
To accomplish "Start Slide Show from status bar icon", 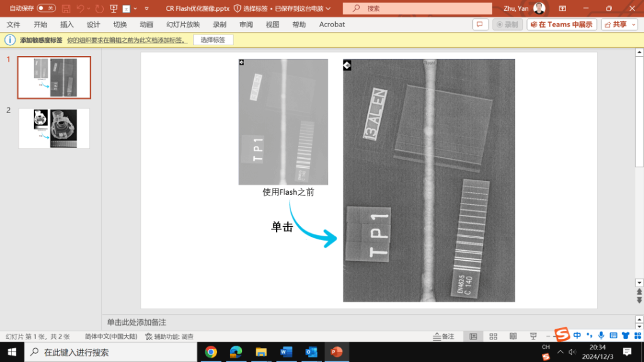I will click(533, 337).
